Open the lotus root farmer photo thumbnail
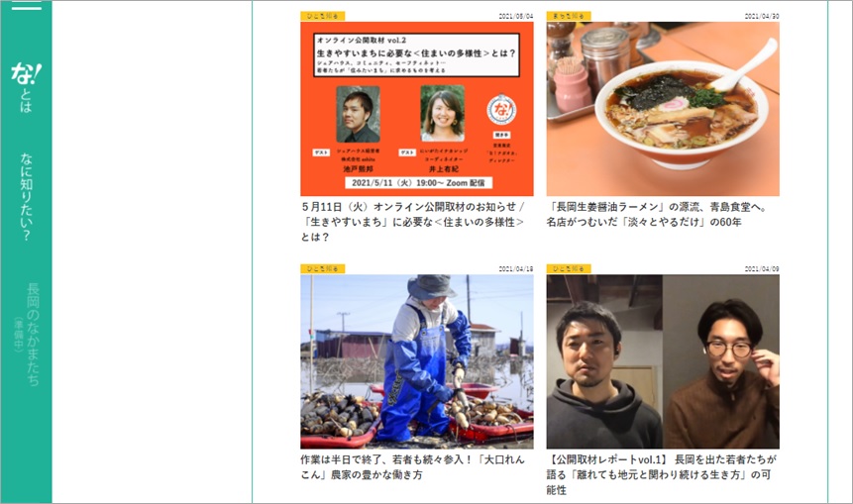Viewport: 853px width, 504px height. point(417,361)
